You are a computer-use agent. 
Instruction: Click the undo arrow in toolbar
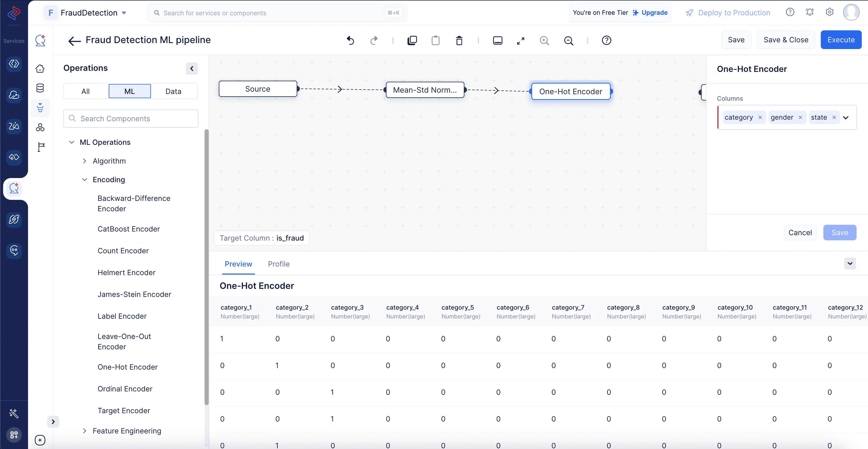pos(350,40)
